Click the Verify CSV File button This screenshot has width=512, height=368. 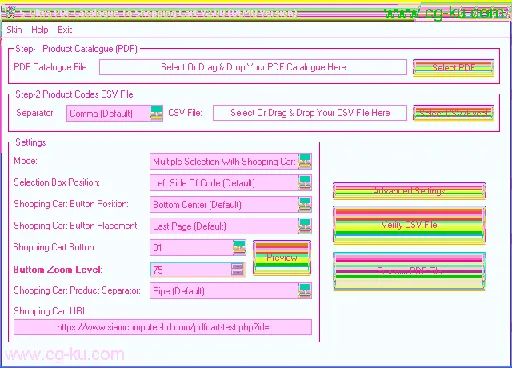coord(409,225)
